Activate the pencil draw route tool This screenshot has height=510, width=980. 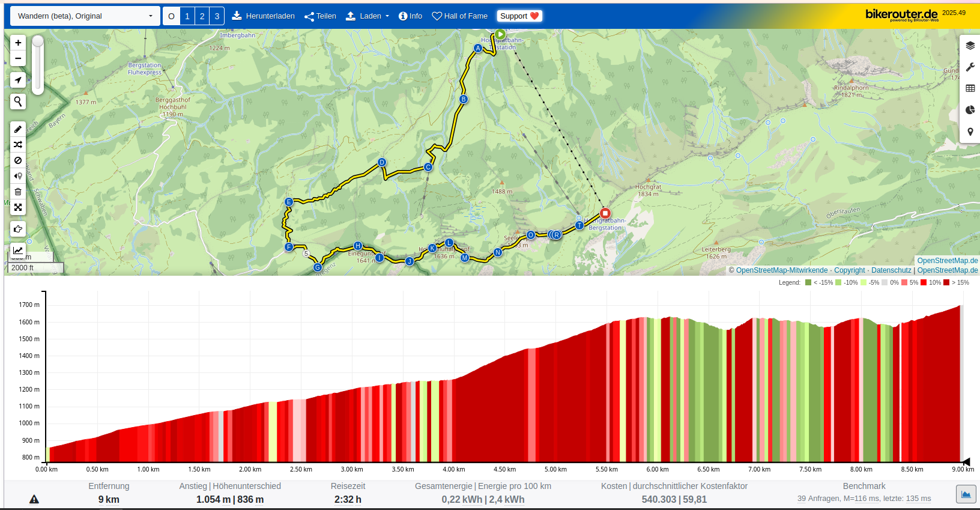pyautogui.click(x=18, y=129)
